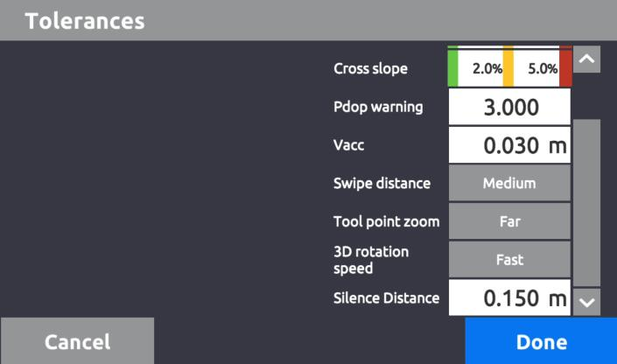Click the red Cross slope indicator
The image size is (617, 364).
click(x=565, y=68)
